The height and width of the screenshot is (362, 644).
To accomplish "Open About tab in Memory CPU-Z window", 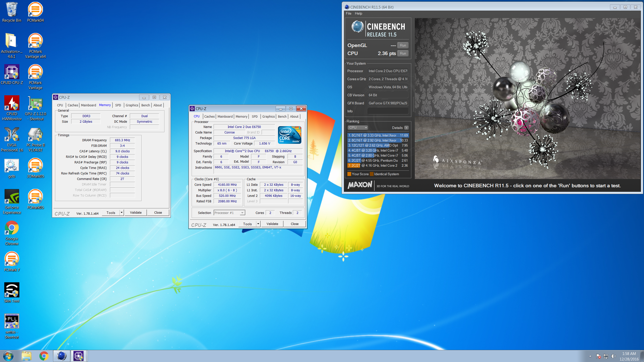I will tap(158, 105).
